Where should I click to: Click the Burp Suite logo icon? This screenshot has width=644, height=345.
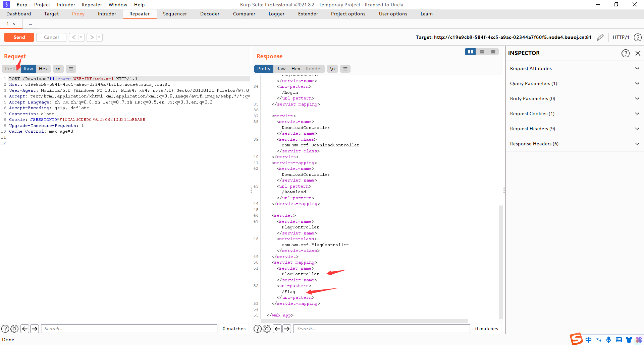pyautogui.click(x=7, y=4)
